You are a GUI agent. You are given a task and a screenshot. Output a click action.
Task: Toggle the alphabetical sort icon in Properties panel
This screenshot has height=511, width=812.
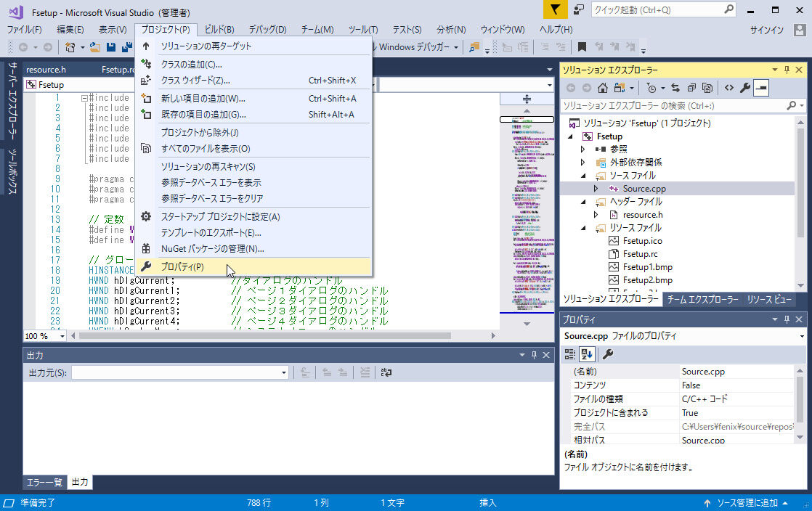587,354
